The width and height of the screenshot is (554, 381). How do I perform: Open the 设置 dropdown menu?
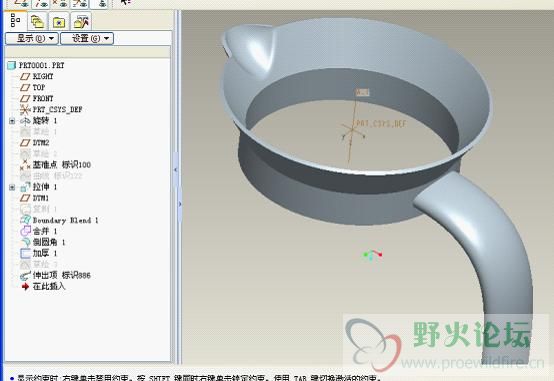pyautogui.click(x=87, y=38)
